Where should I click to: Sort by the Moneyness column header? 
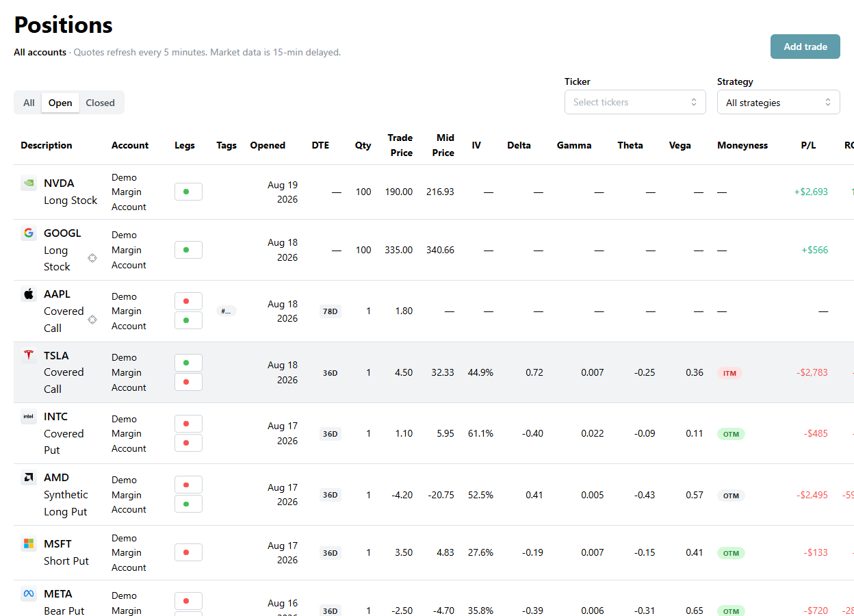742,145
